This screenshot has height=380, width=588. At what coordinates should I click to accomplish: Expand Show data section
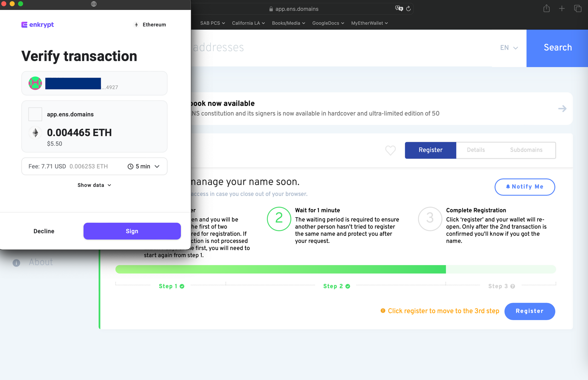pos(94,185)
